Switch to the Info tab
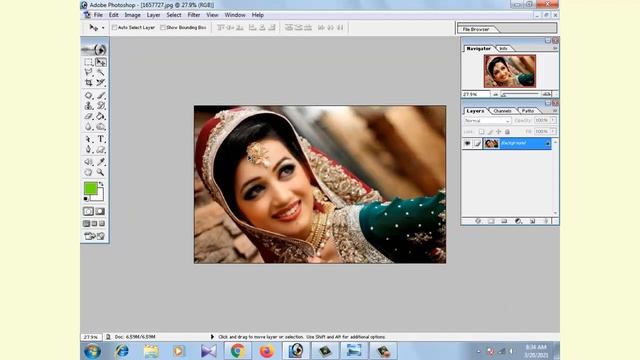 pos(504,48)
